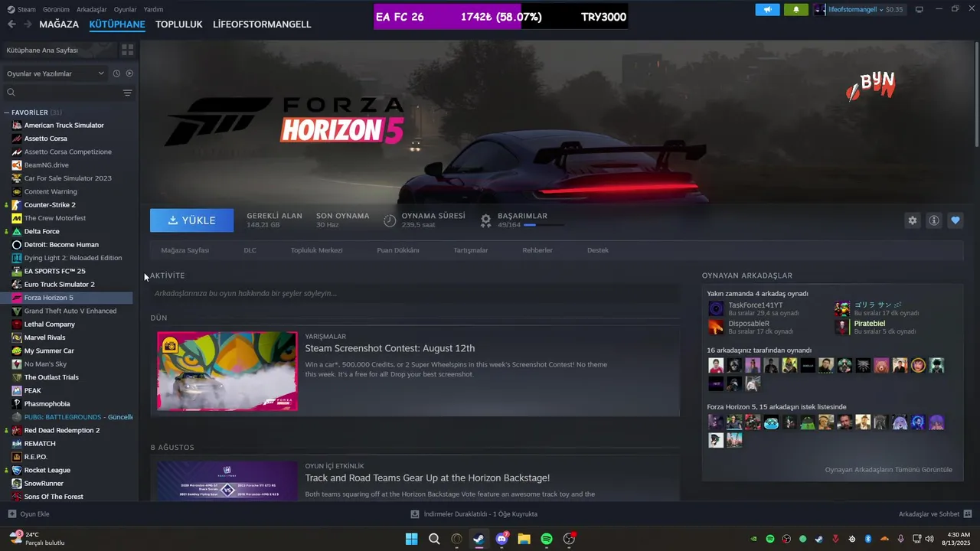The height and width of the screenshot is (551, 980).
Task: Open the library advanced filter icon
Action: [x=127, y=93]
